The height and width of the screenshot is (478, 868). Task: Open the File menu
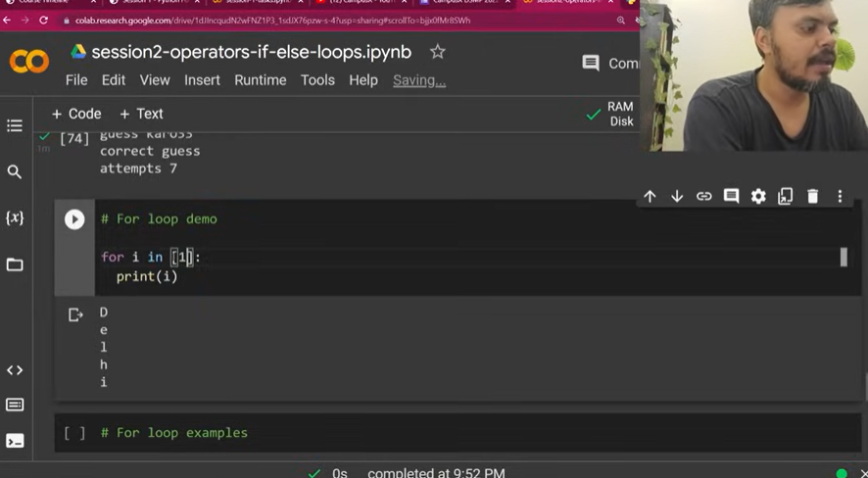76,80
